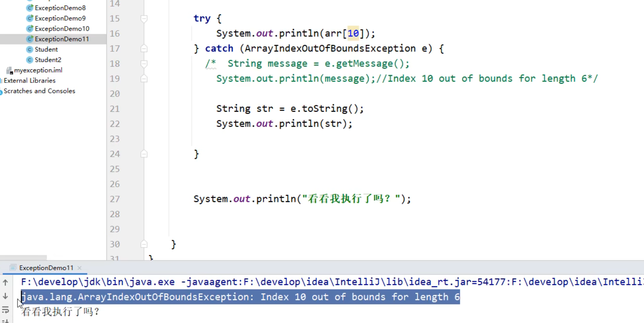Collapse the block comment fold on line 18
The height and width of the screenshot is (323, 644).
point(144,64)
